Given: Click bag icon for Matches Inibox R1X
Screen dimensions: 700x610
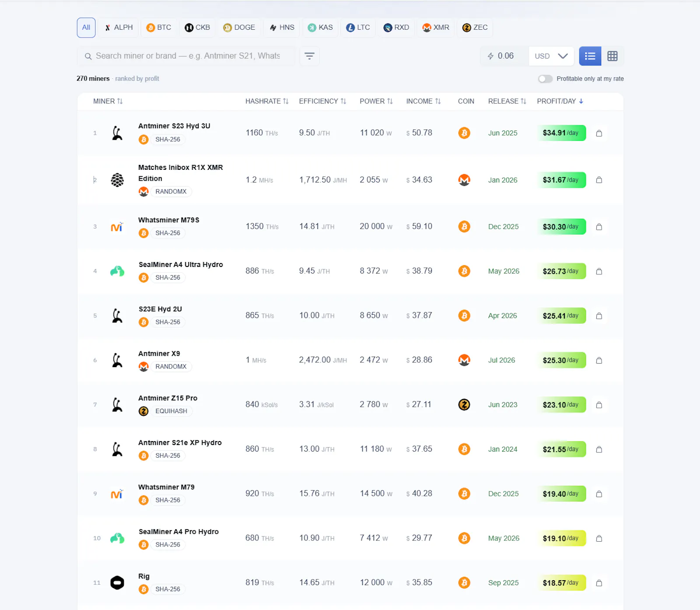Looking at the screenshot, I should click(599, 180).
